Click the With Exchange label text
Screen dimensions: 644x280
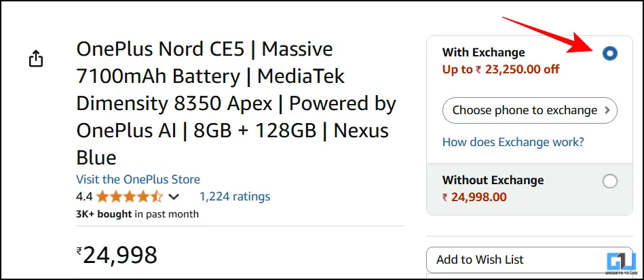click(483, 52)
